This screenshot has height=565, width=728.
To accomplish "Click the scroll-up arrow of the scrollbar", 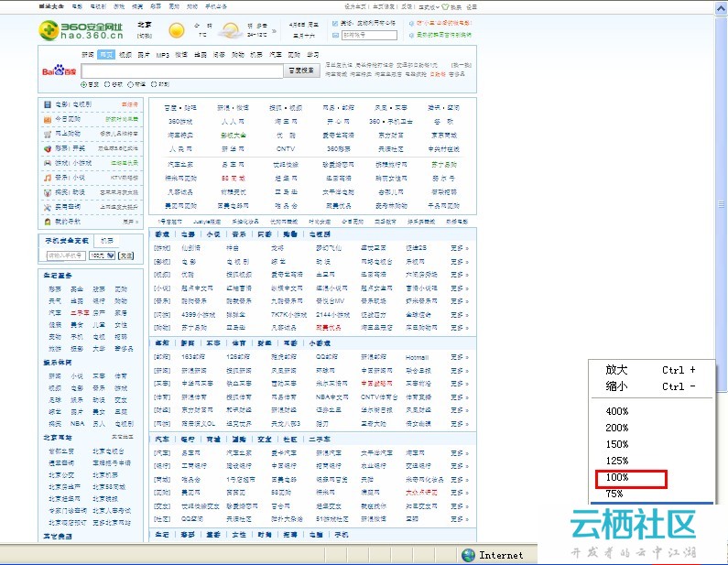I will pos(722,8).
